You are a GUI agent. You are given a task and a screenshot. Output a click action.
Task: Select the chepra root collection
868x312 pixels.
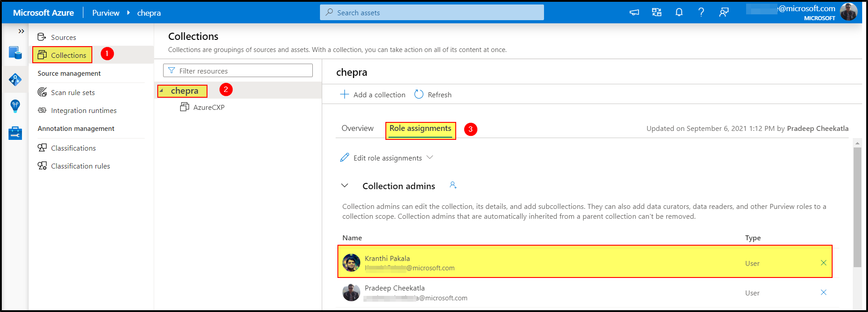pos(185,91)
